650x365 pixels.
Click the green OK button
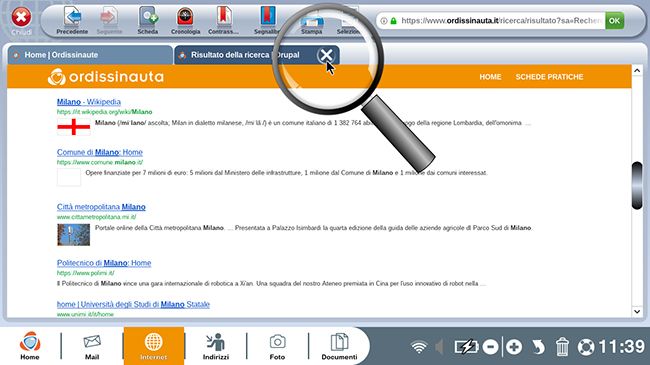pyautogui.click(x=614, y=21)
